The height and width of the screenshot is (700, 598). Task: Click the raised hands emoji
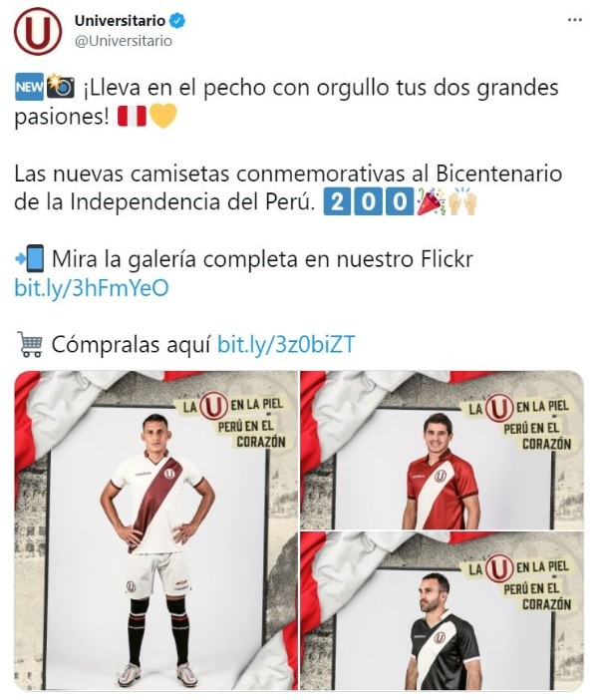pyautogui.click(x=462, y=201)
